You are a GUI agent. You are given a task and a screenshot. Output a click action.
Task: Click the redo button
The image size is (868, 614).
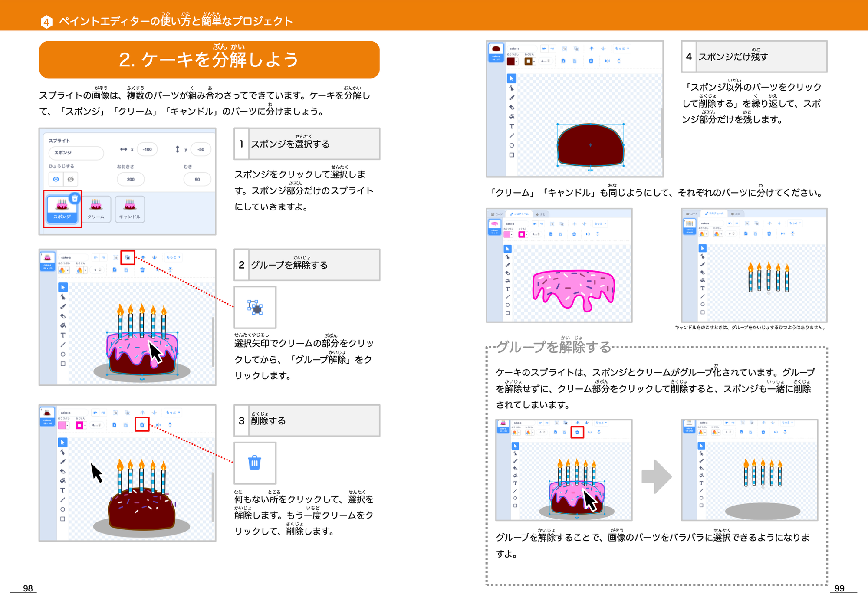(103, 258)
